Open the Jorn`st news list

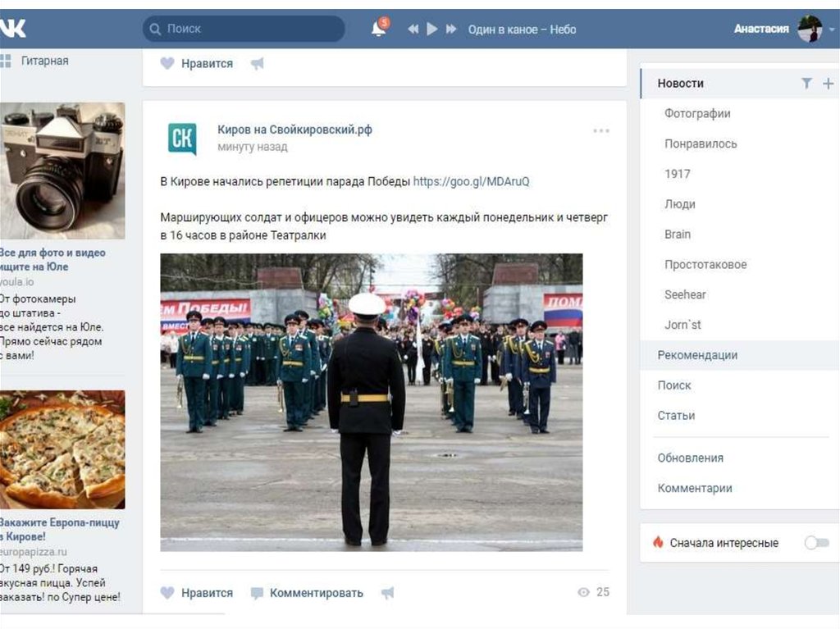coord(682,325)
